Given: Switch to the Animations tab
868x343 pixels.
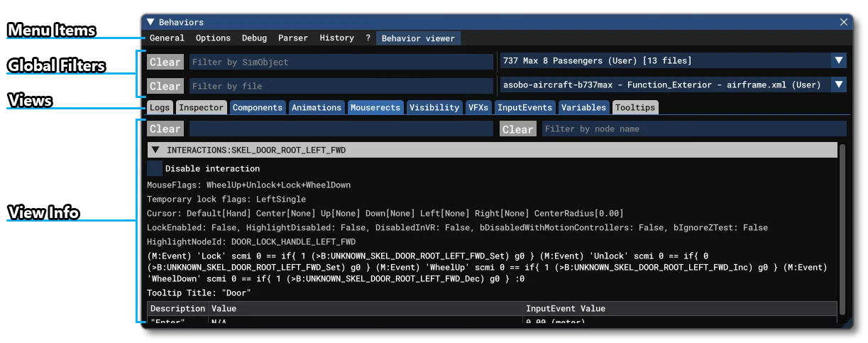Looking at the screenshot, I should pos(317,107).
